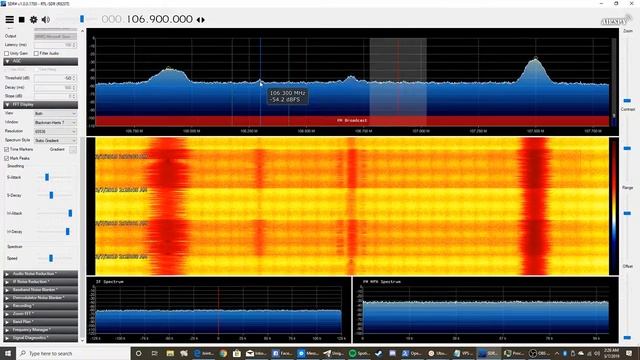The image size is (640, 360).
Task: Expand the Band Plan panel
Action: click(40, 322)
